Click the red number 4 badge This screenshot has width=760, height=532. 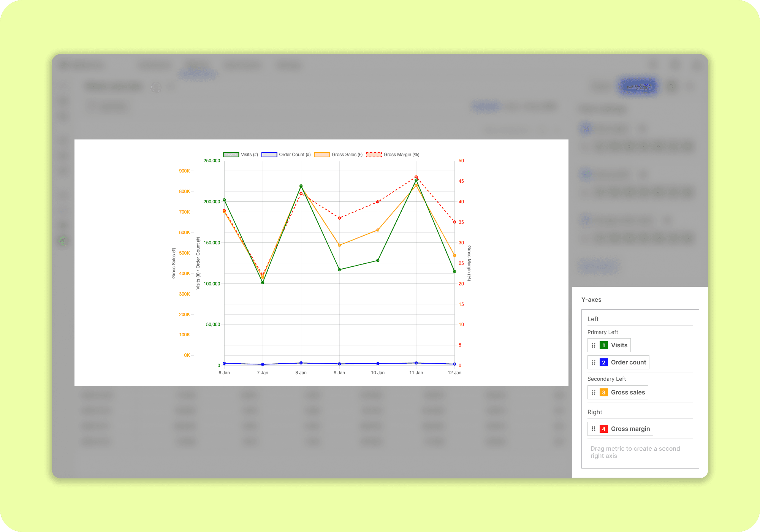coord(603,429)
